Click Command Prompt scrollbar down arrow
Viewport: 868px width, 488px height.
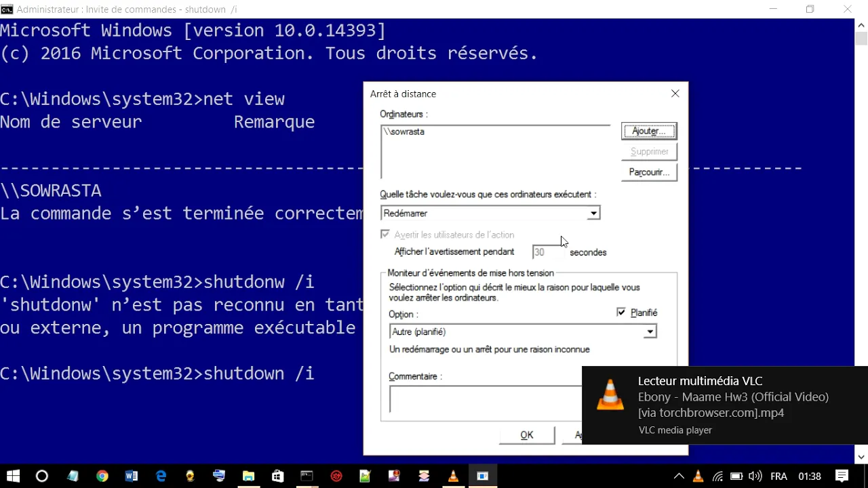[x=861, y=457]
